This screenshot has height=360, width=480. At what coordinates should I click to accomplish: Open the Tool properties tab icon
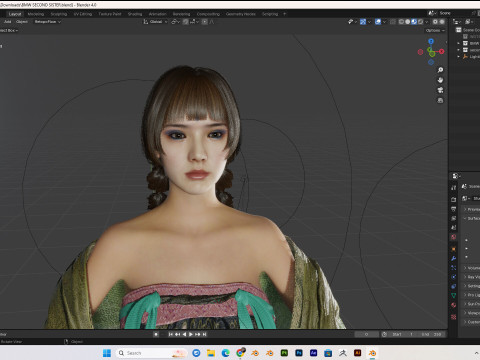coord(454,188)
